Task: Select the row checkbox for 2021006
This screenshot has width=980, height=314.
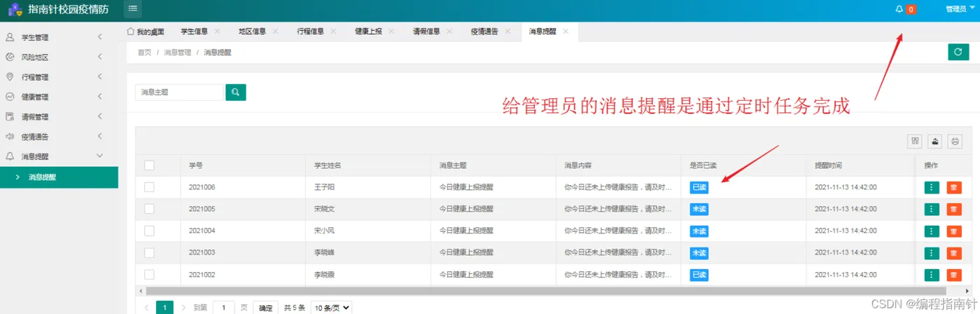Action: (149, 187)
